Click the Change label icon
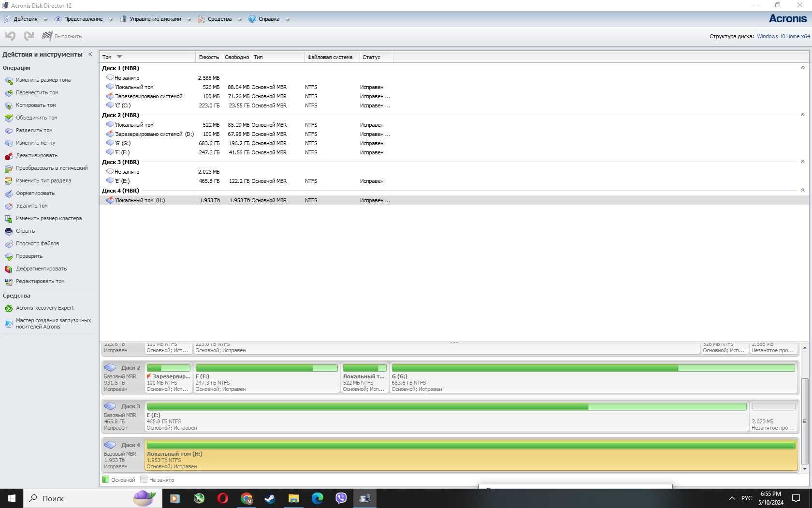This screenshot has width=812, height=508. tap(8, 143)
